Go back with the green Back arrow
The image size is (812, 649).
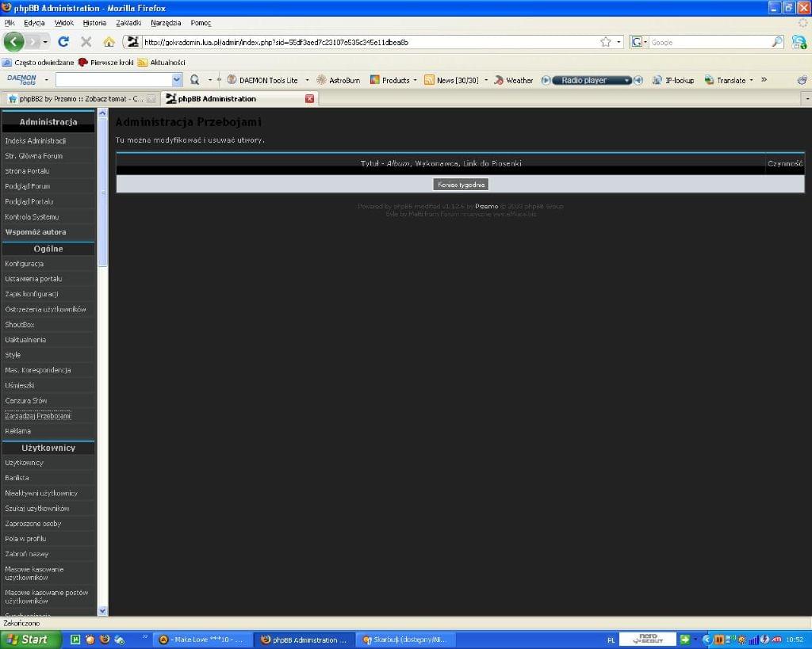(14, 41)
